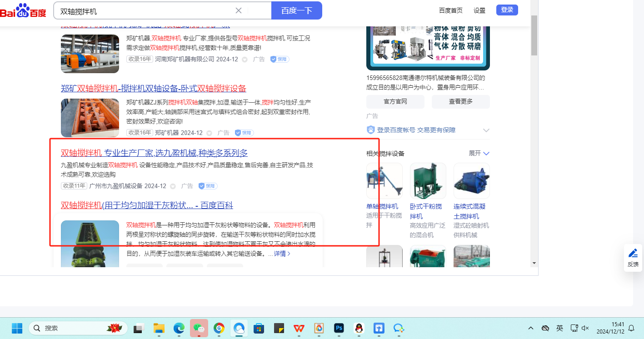Open WPS Office from the taskbar

click(299, 328)
